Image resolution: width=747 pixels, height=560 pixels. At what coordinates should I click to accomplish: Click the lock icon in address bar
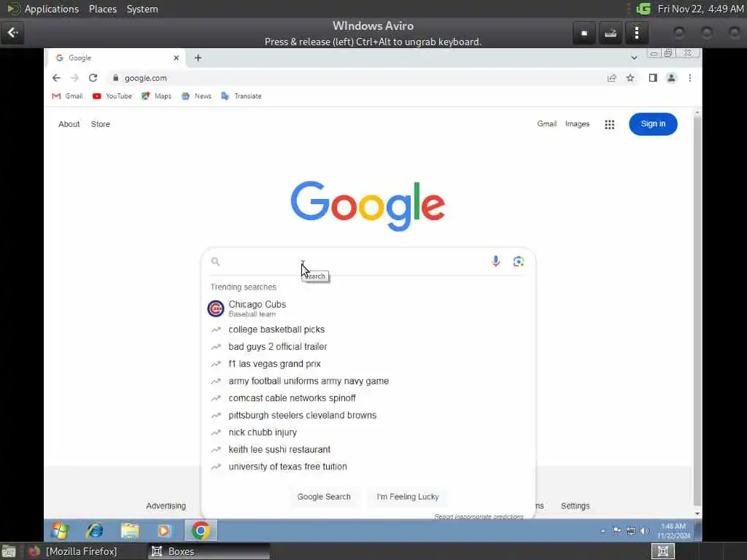click(115, 78)
